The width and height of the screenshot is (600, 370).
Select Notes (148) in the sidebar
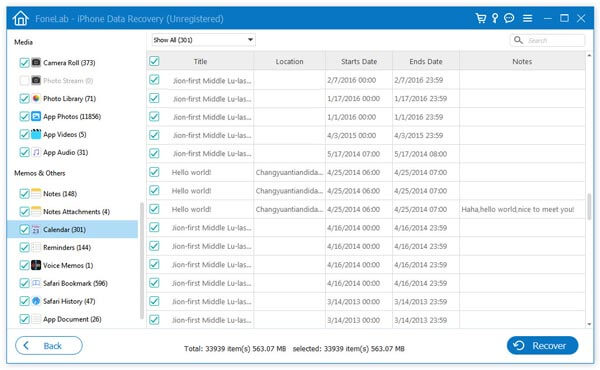pyautogui.click(x=60, y=194)
